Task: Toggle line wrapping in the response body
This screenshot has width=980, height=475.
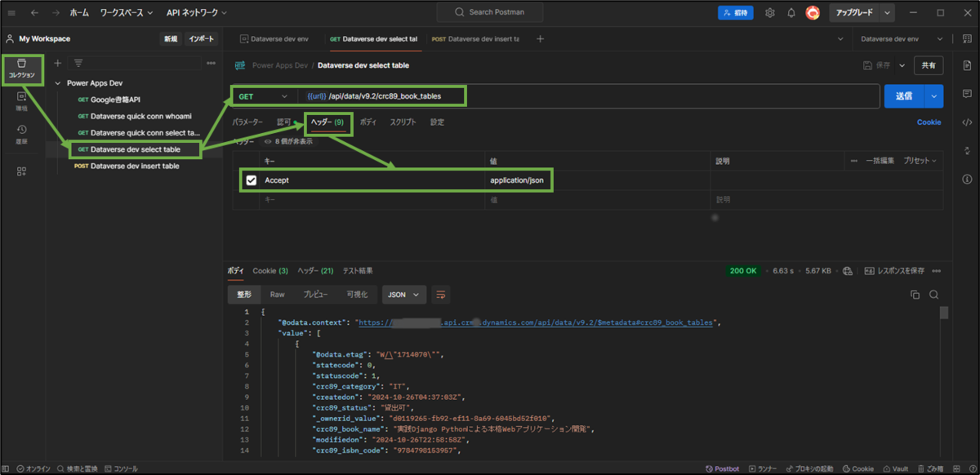Action: pyautogui.click(x=442, y=294)
